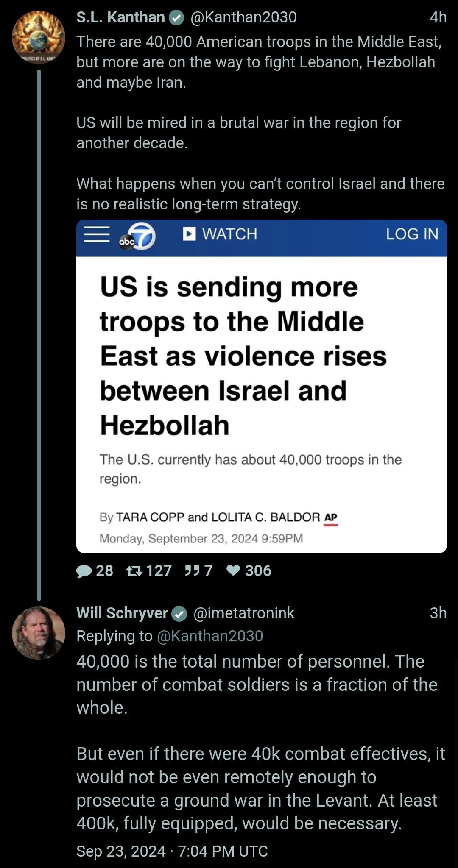Open the reply count icon showing 28
Viewport: 458px width, 868px height.
pos(84,571)
